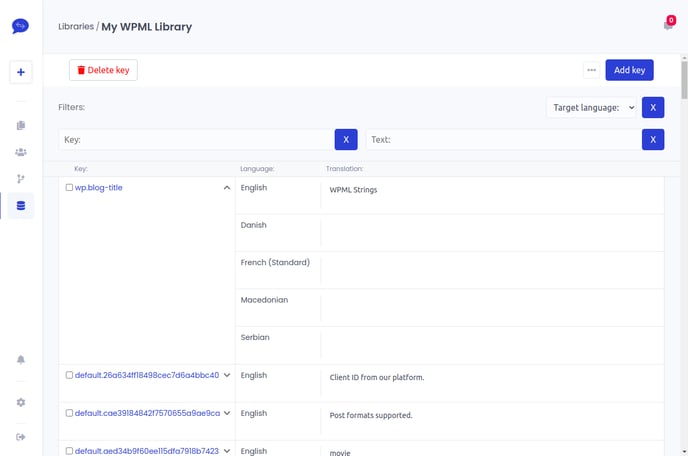This screenshot has height=456, width=688.
Task: Click the Translation column header
Action: 344,169
